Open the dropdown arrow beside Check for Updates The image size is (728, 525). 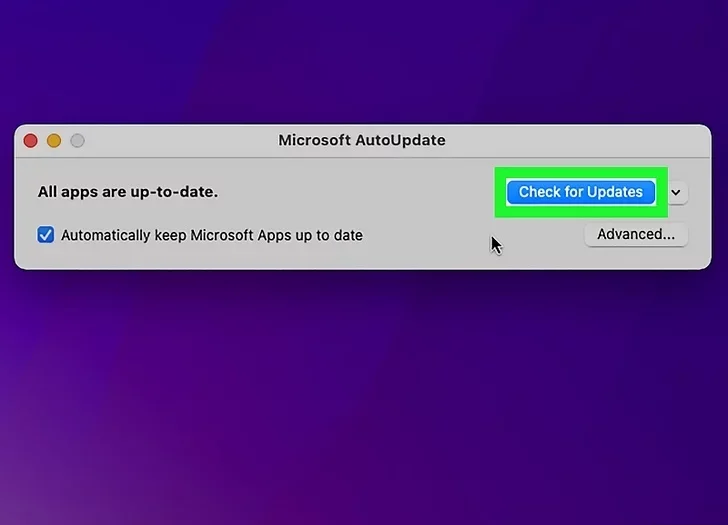[x=676, y=192]
